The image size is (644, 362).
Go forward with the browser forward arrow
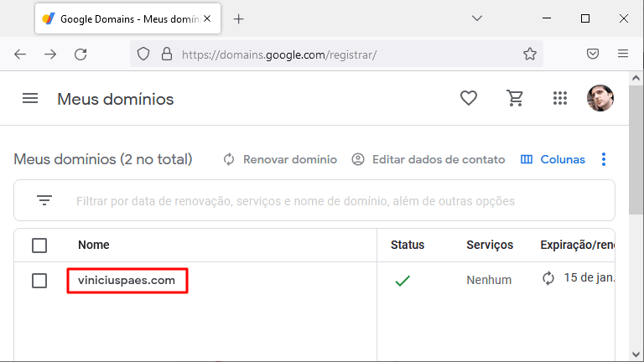[x=50, y=54]
